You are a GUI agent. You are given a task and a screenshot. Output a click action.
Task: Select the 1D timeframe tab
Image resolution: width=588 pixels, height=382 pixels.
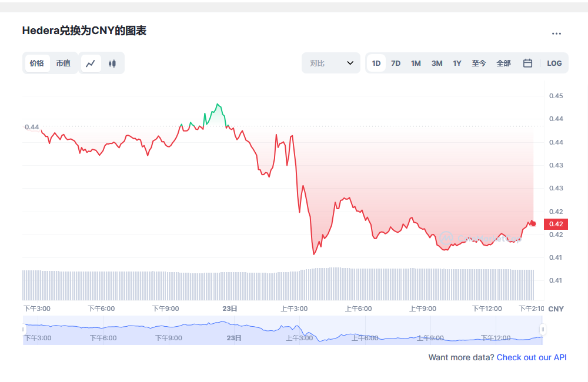(x=376, y=63)
